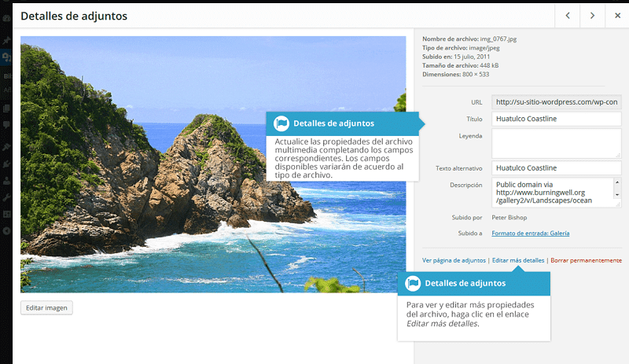
Task: Collapse the admin sidebar menu
Action: pyautogui.click(x=6, y=231)
